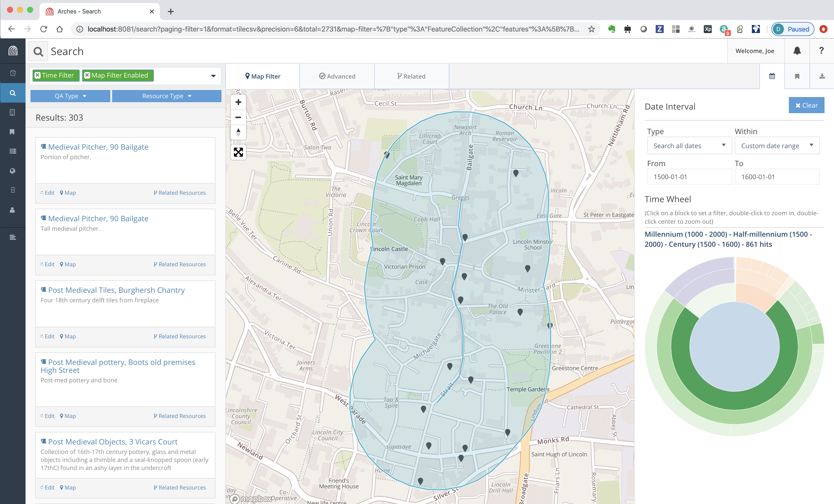Open the saved searches bookmark icon
This screenshot has height=504, width=834.
(797, 76)
